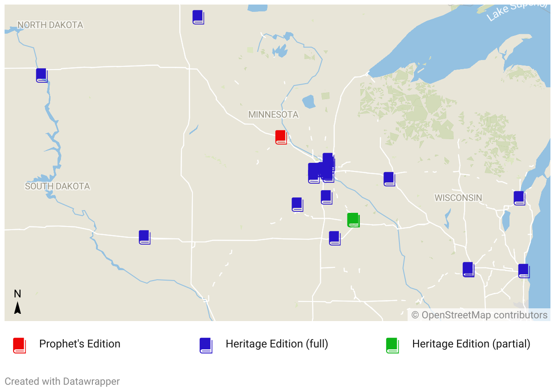The height and width of the screenshot is (392, 555).
Task: Select the "Prophet's Edition" legend label
Action: tap(80, 344)
